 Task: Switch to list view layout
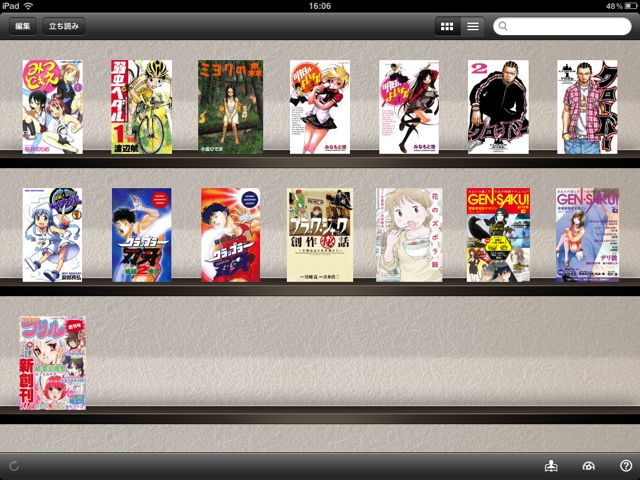click(473, 27)
